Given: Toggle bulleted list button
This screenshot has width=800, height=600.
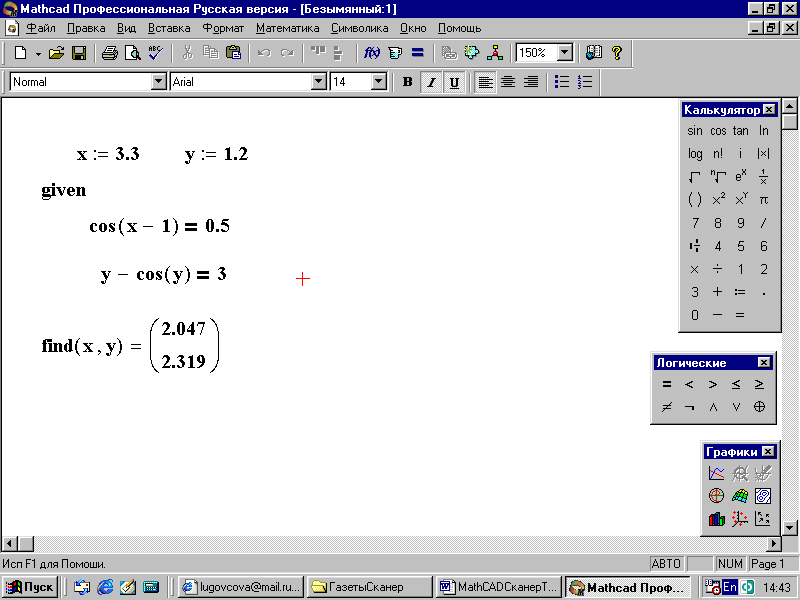Looking at the screenshot, I should (x=562, y=82).
